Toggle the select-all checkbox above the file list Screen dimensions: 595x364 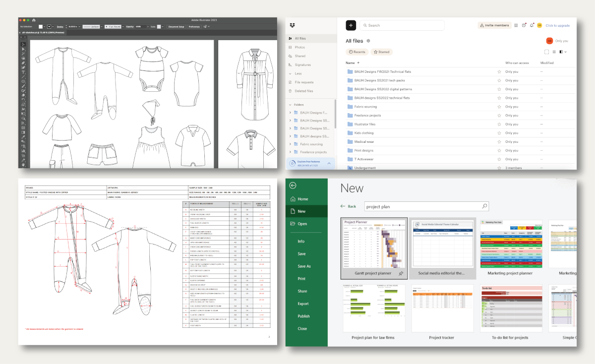(547, 52)
